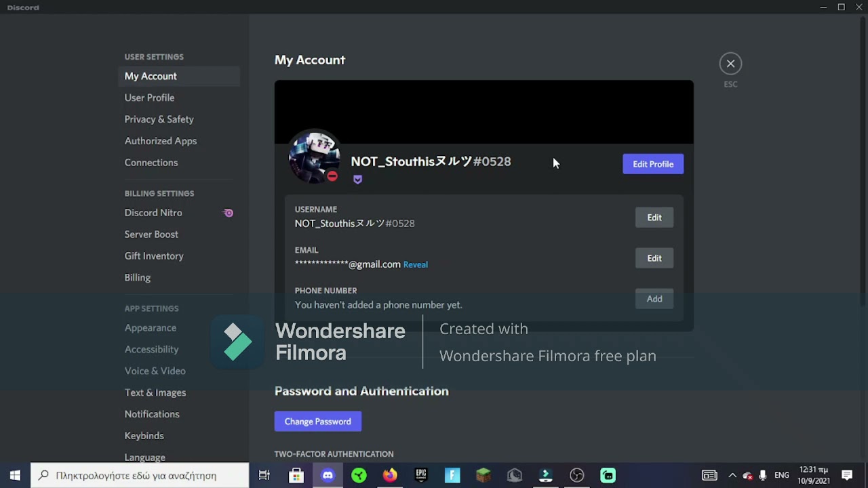Click the profile header name NOT_Stouthis#0528
Viewport: 868px width, 488px height.
tap(431, 161)
